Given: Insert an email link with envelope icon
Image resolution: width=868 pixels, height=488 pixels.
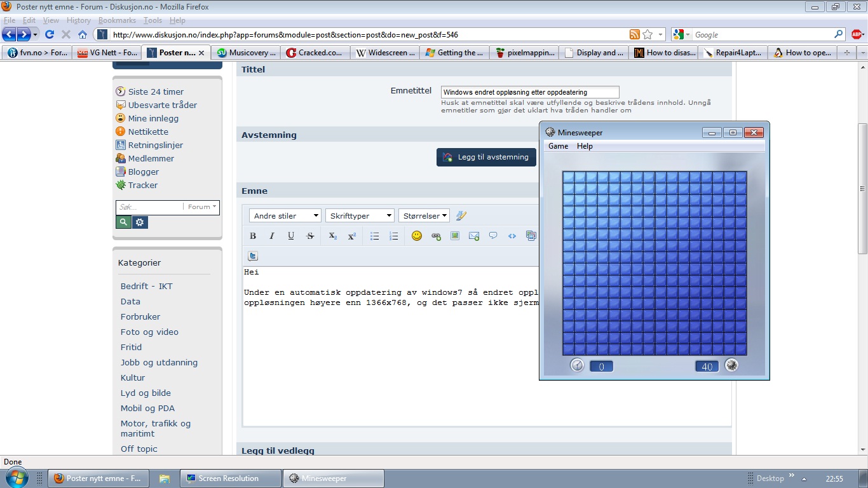Looking at the screenshot, I should point(474,236).
